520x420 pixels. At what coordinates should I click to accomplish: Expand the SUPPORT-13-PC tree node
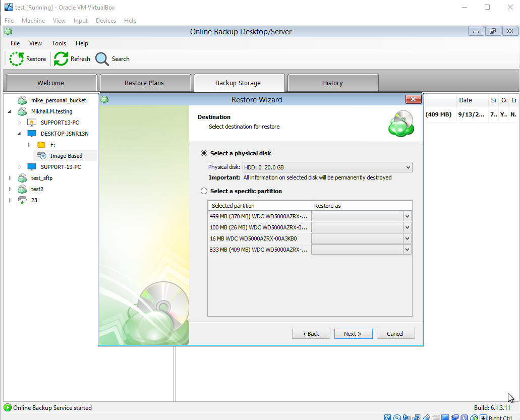click(20, 167)
